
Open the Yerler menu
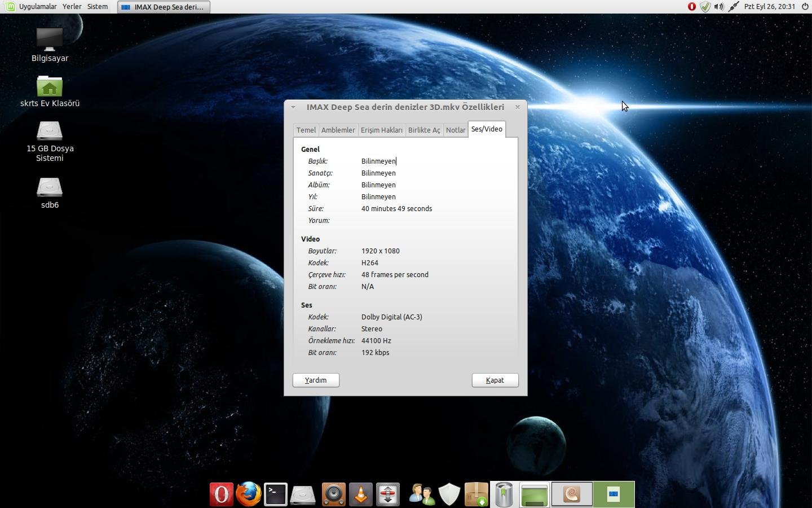[72, 7]
